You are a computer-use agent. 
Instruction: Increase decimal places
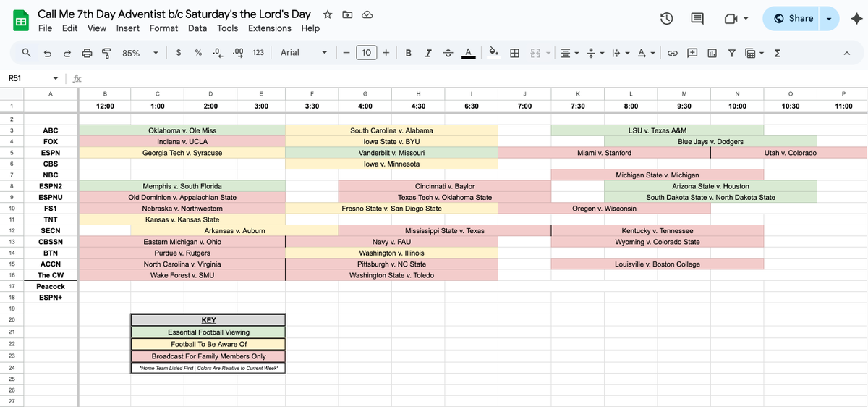[x=238, y=52]
